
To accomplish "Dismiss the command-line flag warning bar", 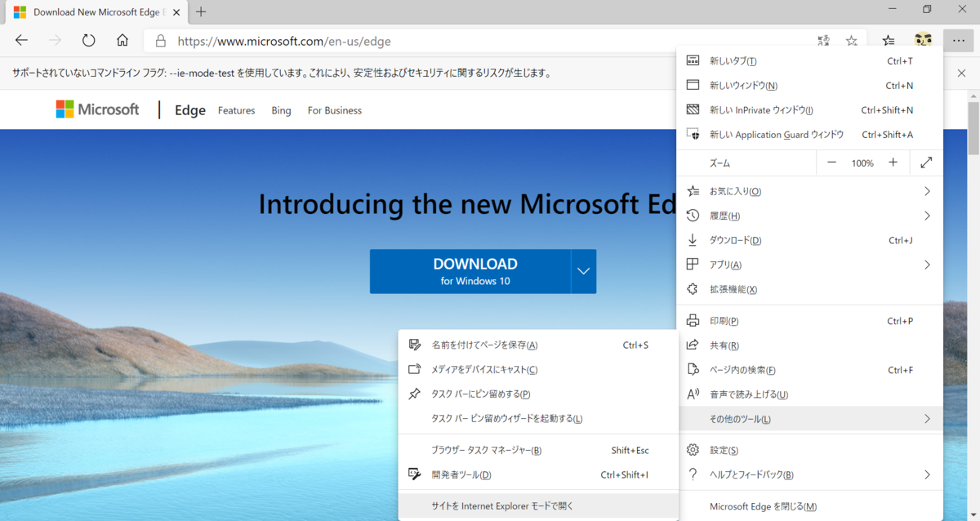I will pyautogui.click(x=961, y=73).
